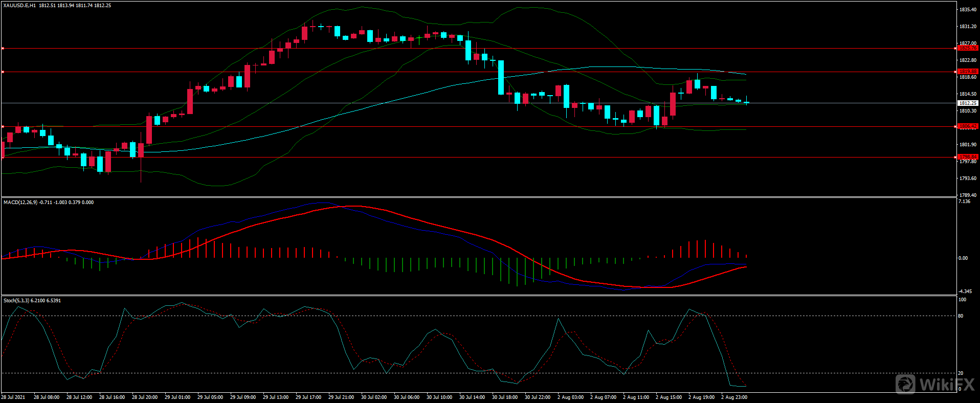Click the 28 Jul 2021 date label
980x403 pixels.
point(13,397)
